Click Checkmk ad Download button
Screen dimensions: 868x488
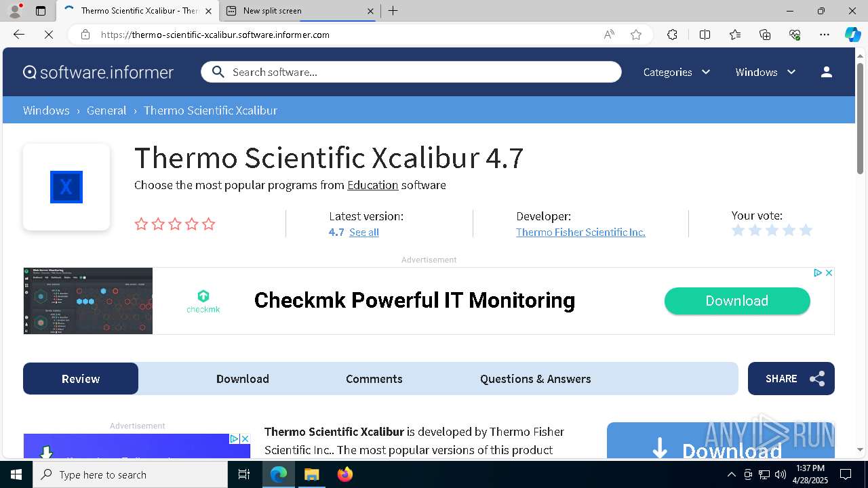click(x=737, y=301)
